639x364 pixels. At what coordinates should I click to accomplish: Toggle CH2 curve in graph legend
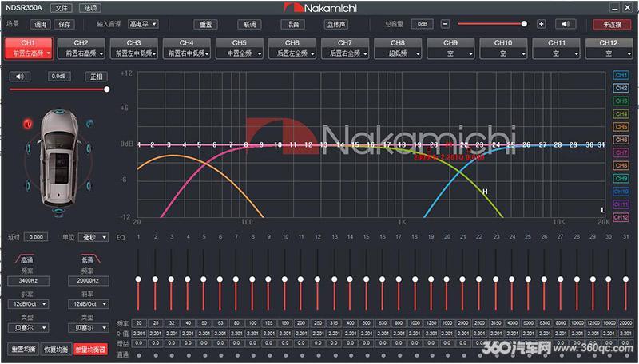[621, 88]
